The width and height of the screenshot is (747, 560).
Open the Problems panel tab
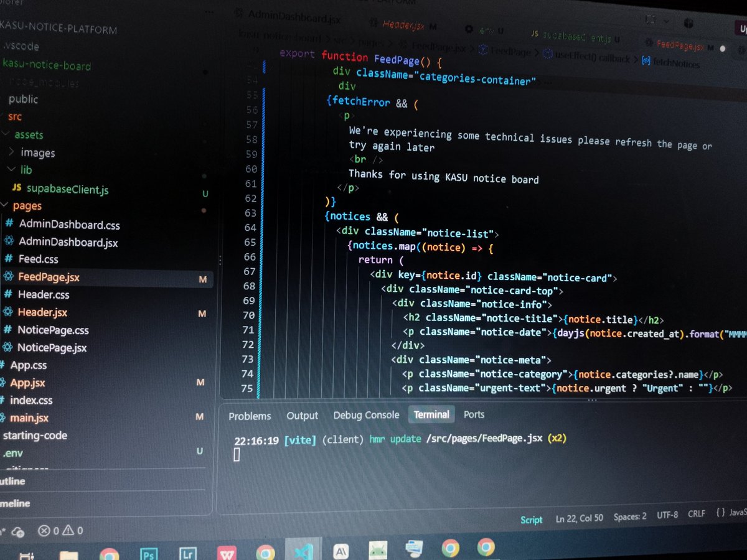(250, 416)
